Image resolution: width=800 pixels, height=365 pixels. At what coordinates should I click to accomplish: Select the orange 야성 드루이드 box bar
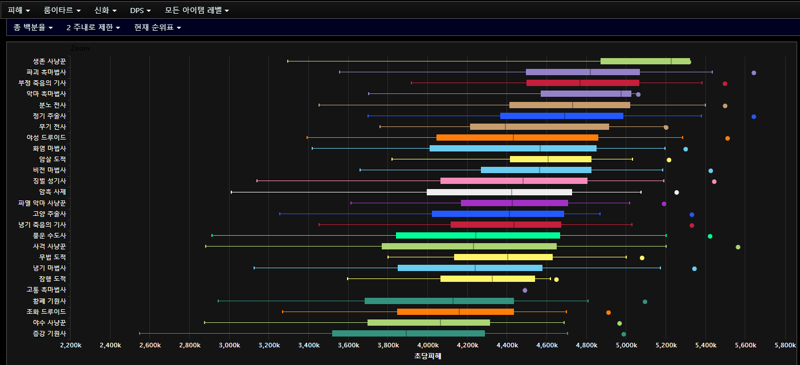[x=517, y=137]
